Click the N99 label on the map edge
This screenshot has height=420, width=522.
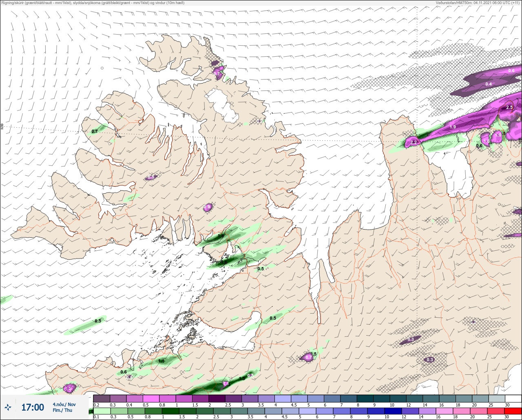[2, 127]
